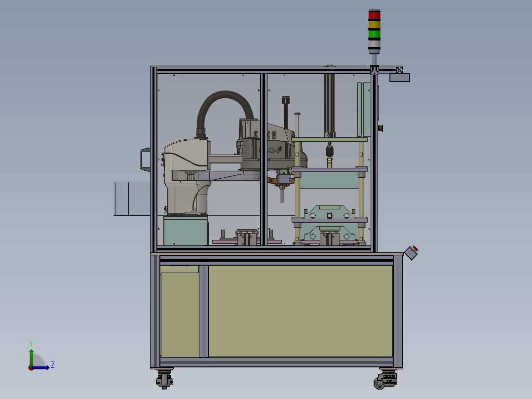Select the caster wheel at bottom right
Screen dimensions: 532x399
pyautogui.click(x=385, y=380)
